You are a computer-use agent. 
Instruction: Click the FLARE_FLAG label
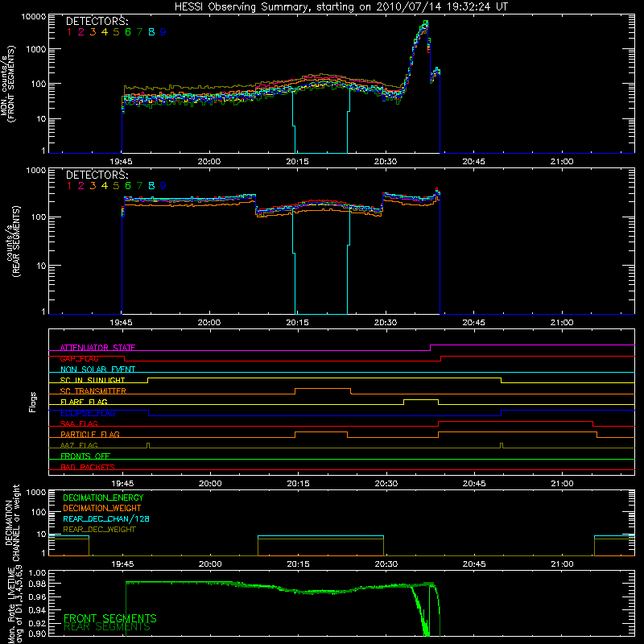pyautogui.click(x=84, y=402)
